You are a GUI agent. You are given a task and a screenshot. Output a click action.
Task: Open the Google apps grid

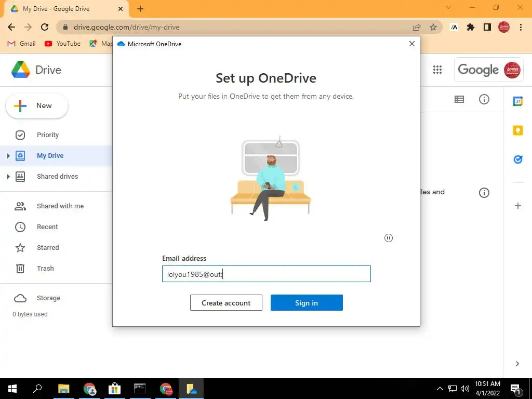(437, 70)
